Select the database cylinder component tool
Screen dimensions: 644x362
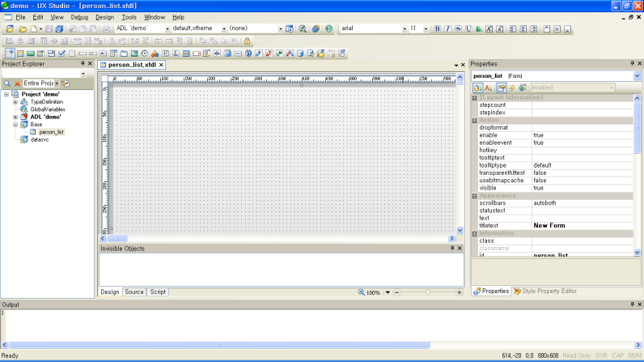tap(300, 53)
